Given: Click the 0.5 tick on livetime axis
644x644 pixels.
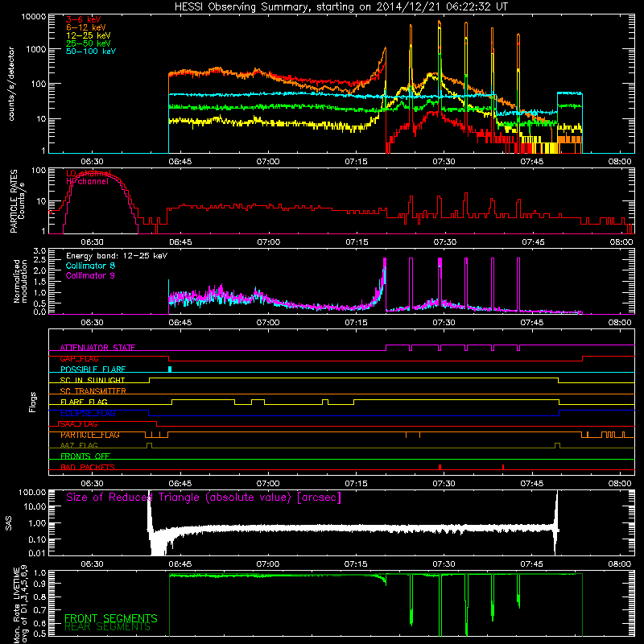Looking at the screenshot, I should point(40,634).
